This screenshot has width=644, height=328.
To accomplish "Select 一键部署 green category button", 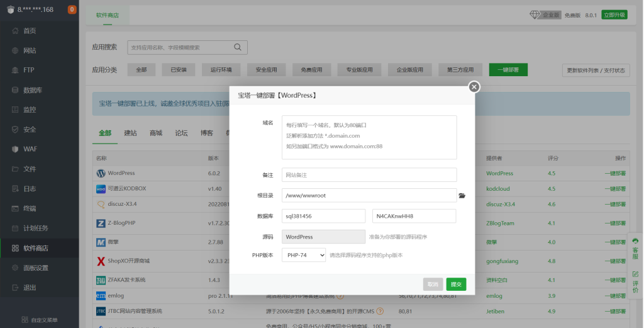I will (x=508, y=69).
